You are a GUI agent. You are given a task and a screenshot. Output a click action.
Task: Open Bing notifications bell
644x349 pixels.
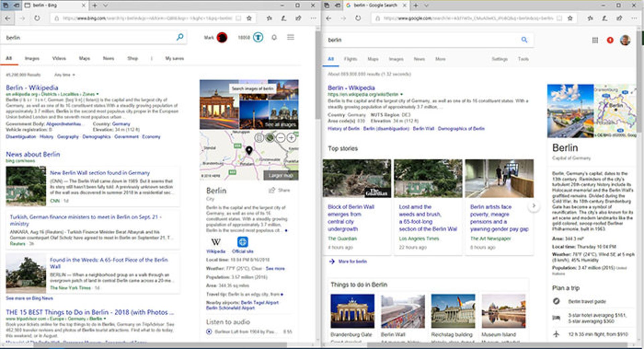(x=274, y=37)
